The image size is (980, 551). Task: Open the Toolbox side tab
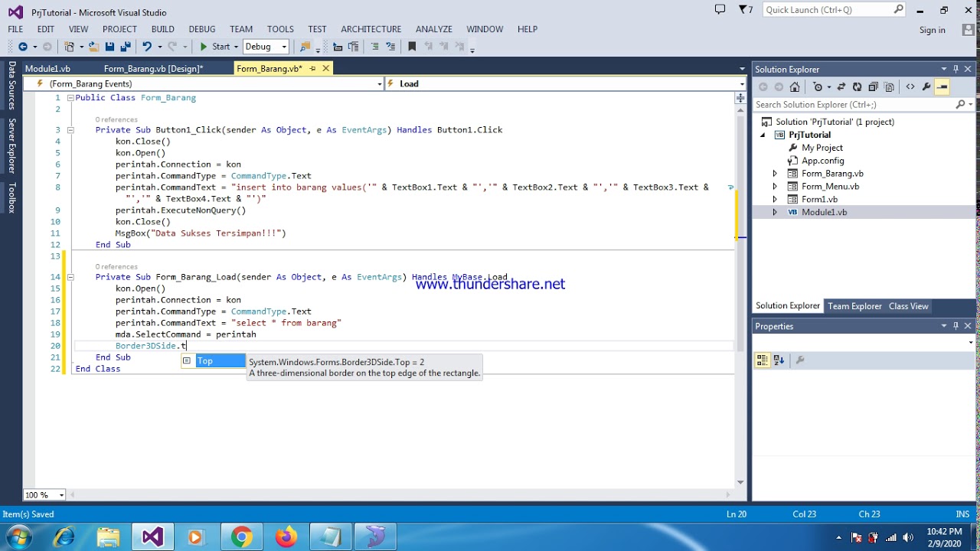(x=11, y=197)
